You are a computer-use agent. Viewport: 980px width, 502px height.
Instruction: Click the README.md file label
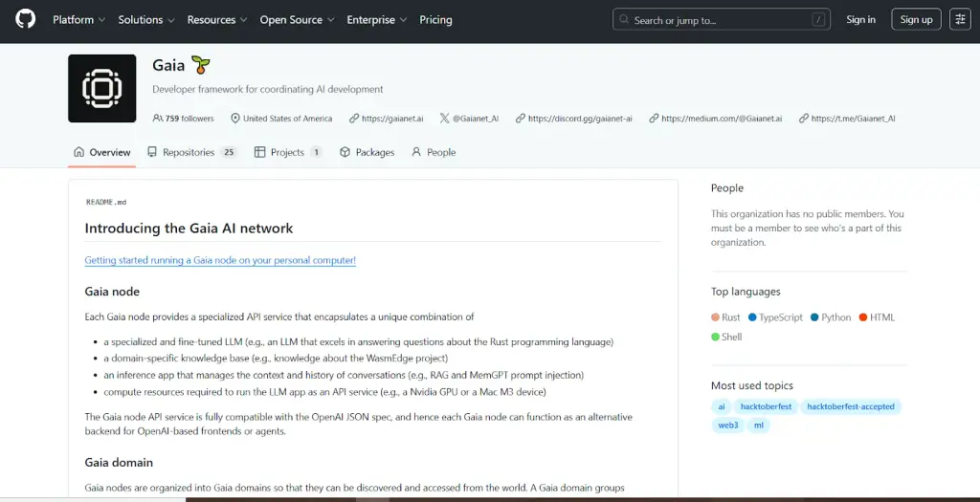click(106, 203)
